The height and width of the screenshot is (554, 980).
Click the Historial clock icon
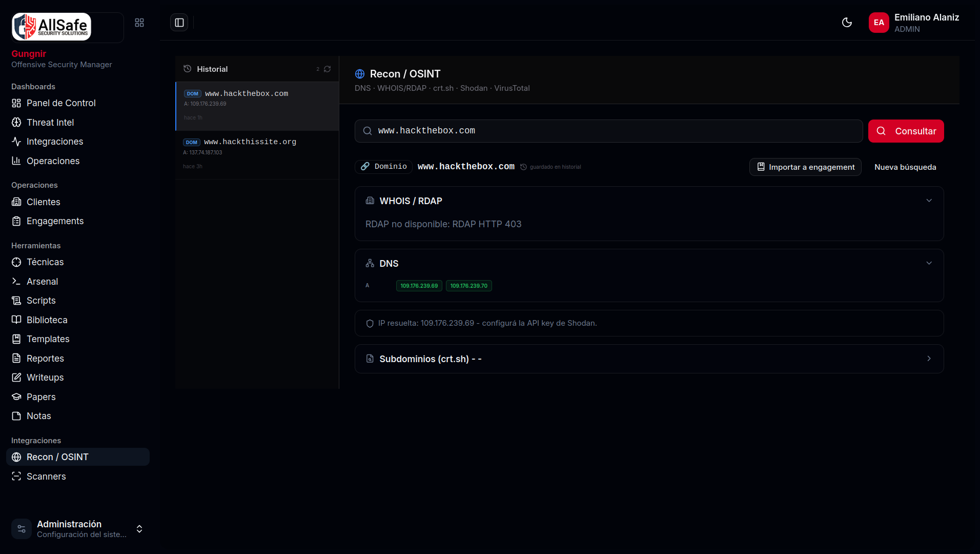point(188,69)
